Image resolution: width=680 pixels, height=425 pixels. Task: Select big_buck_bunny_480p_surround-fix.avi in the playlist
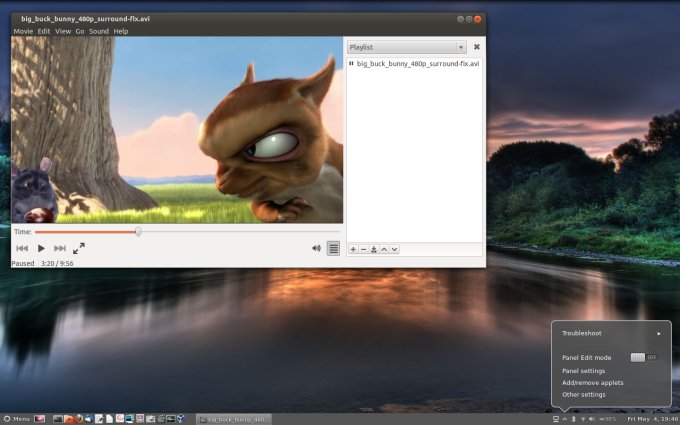click(x=417, y=63)
